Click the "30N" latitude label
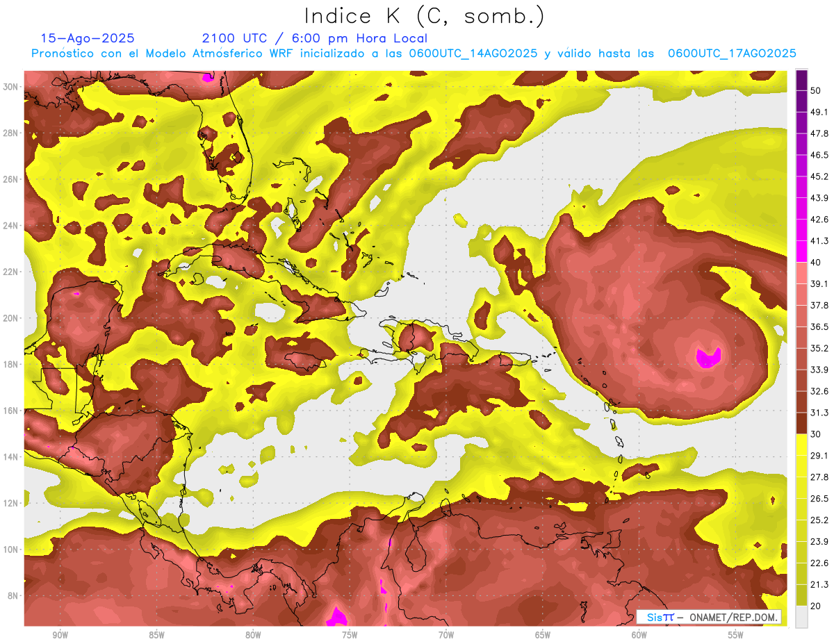 (11, 87)
